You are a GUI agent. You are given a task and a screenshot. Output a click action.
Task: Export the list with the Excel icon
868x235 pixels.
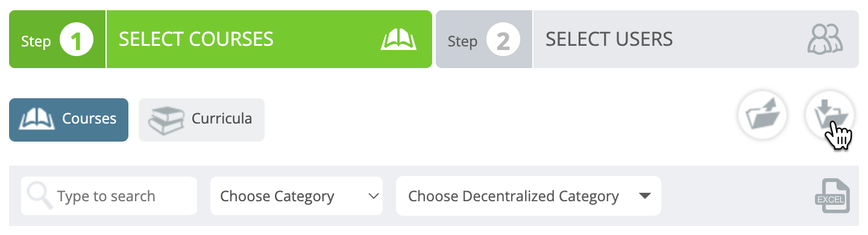click(x=832, y=196)
